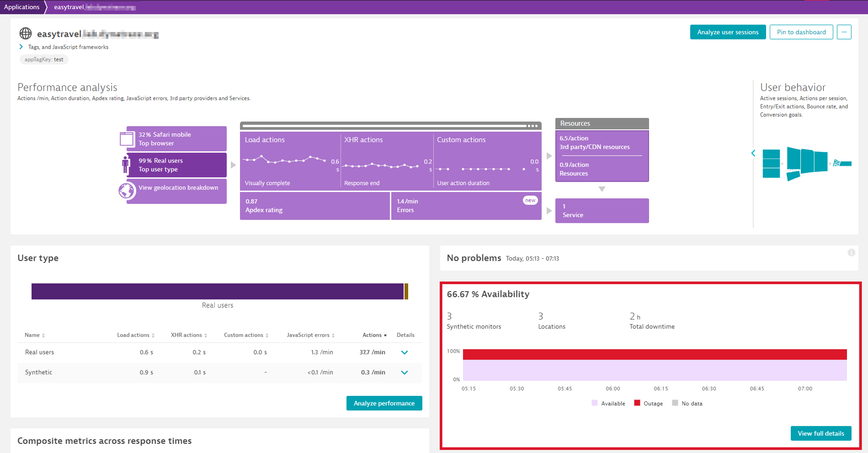Click the purple Real users bar
Viewport: 868px width, 453px height.
[217, 291]
